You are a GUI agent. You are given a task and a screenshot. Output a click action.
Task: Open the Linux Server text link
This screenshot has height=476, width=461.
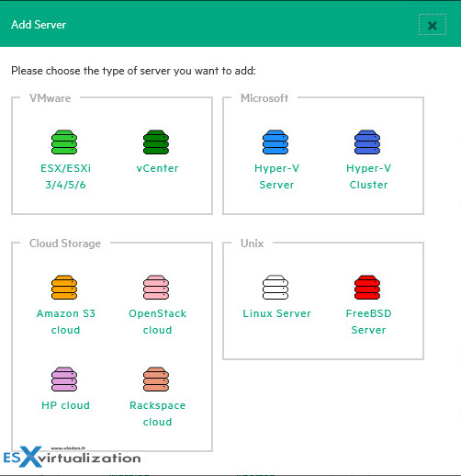point(276,313)
